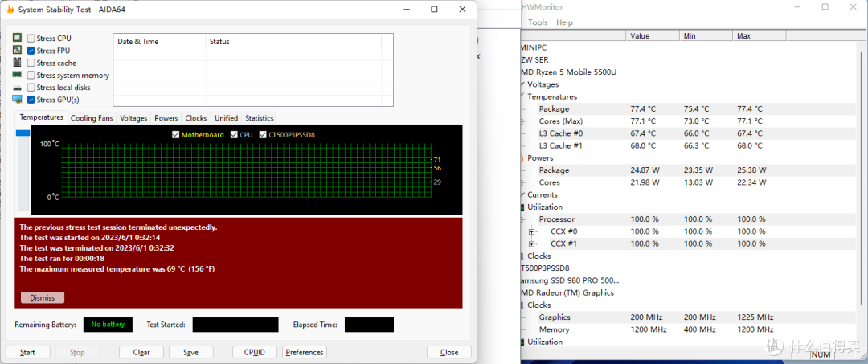Click the RAM module icon beside Stress system memory

coord(17,75)
